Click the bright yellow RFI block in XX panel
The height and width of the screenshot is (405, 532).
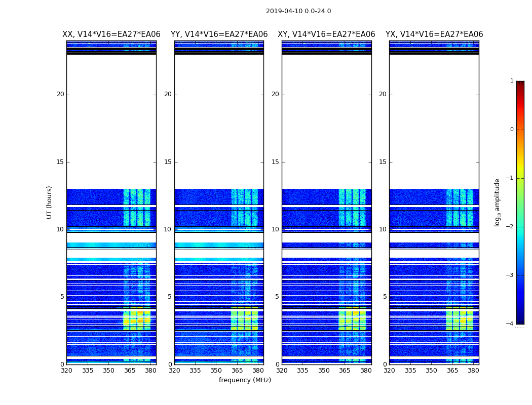(137, 318)
